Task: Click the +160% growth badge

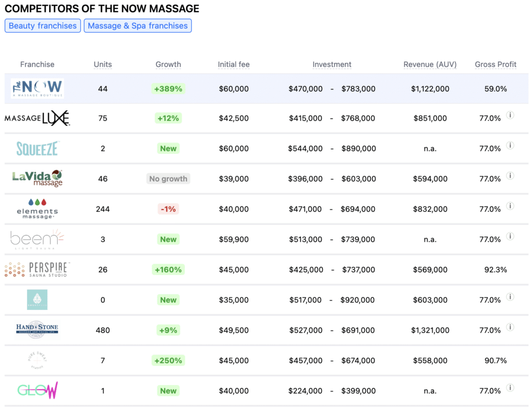Action: (168, 269)
